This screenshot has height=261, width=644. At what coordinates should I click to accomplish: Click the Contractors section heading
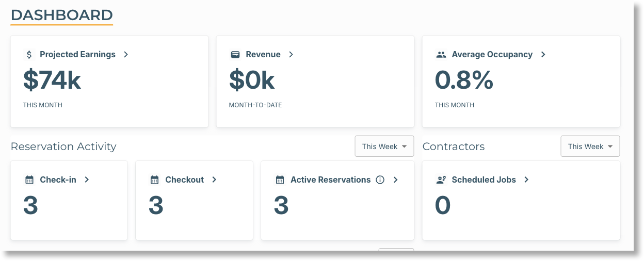tap(454, 146)
